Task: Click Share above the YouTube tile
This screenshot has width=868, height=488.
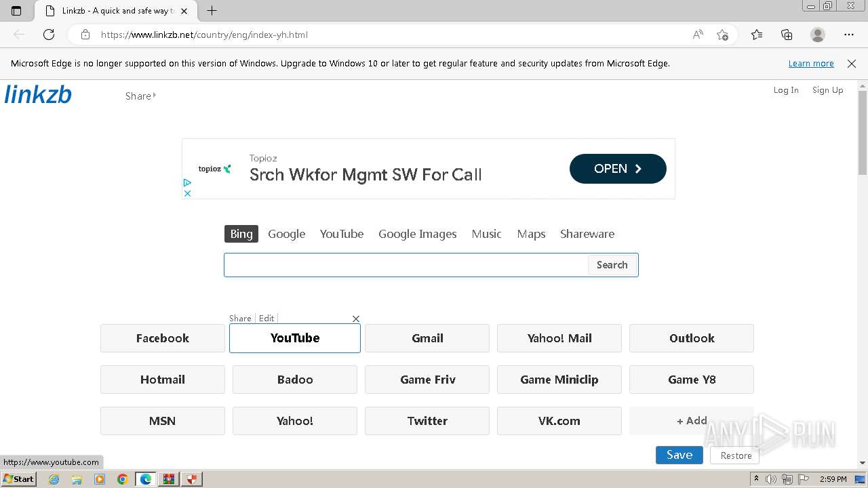Action: pos(240,319)
